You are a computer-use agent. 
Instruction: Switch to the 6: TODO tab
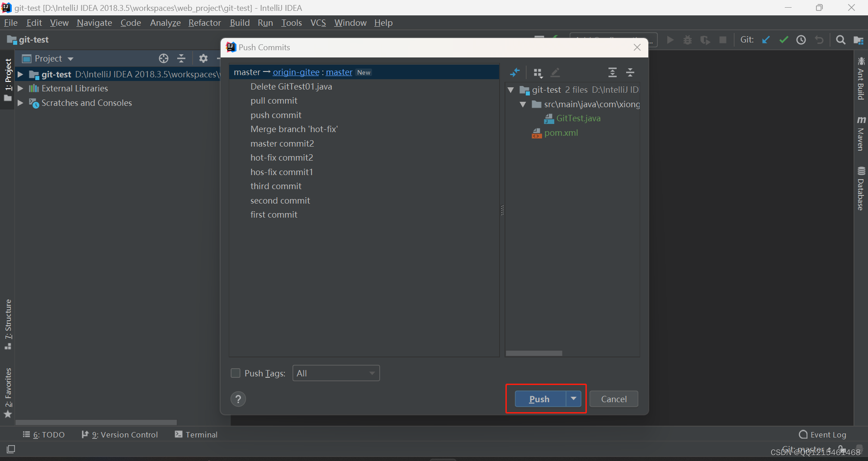coord(44,435)
